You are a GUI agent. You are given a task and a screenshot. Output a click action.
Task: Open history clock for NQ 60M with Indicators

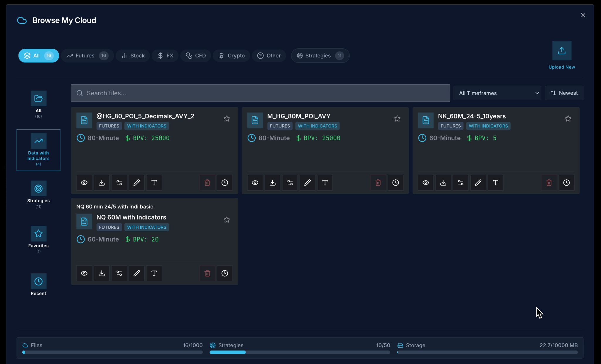coord(225,273)
